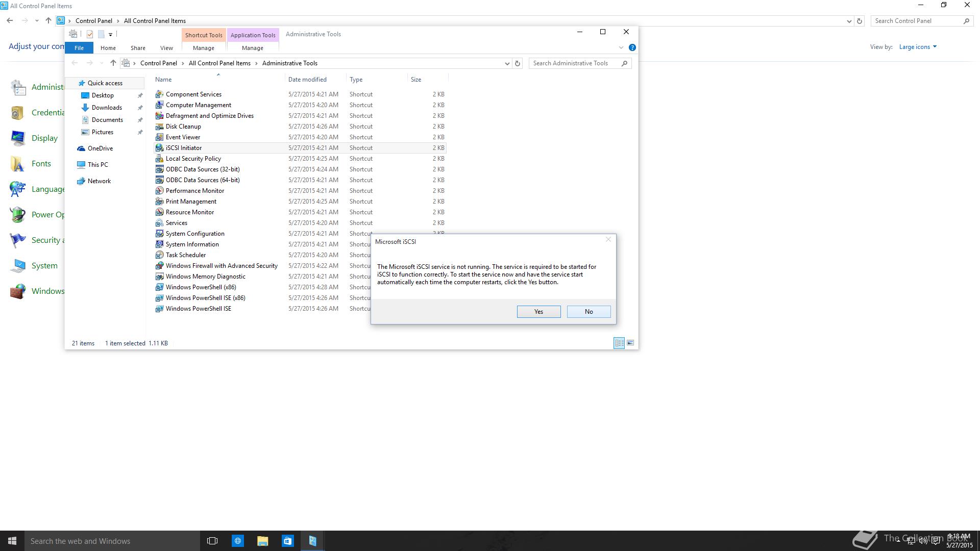The image size is (980, 551).
Task: Click Yes in the Microsoft iSCSI dialog
Action: [538, 312]
